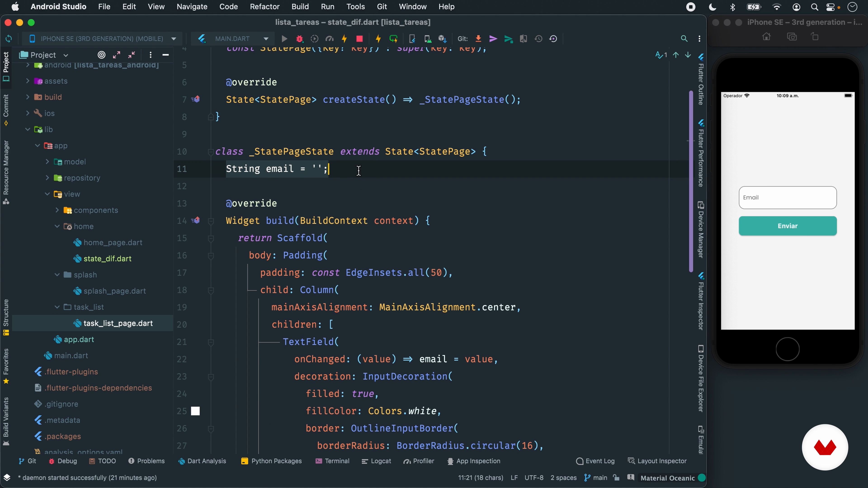Click Git push icon in toolbar
This screenshot has height=488, width=868.
click(508, 39)
